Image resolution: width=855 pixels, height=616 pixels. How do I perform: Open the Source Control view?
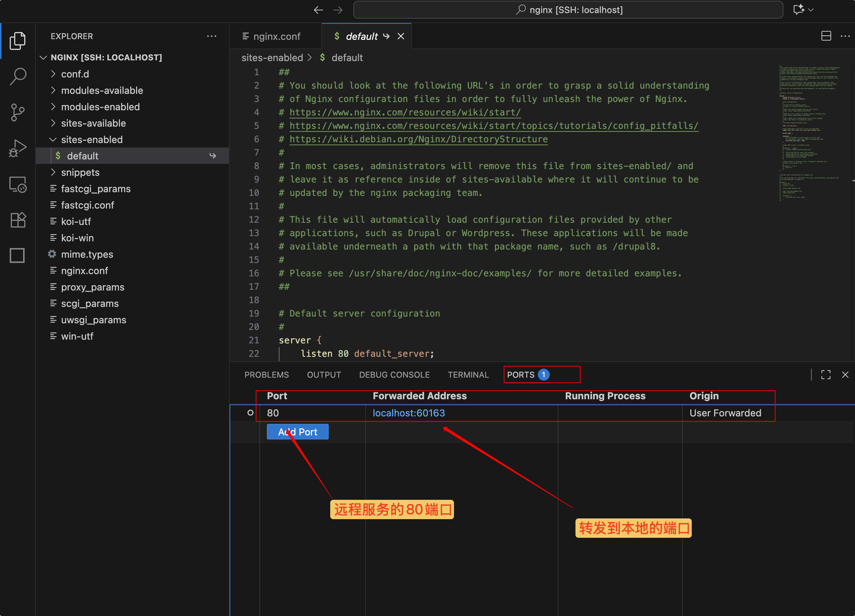18,112
